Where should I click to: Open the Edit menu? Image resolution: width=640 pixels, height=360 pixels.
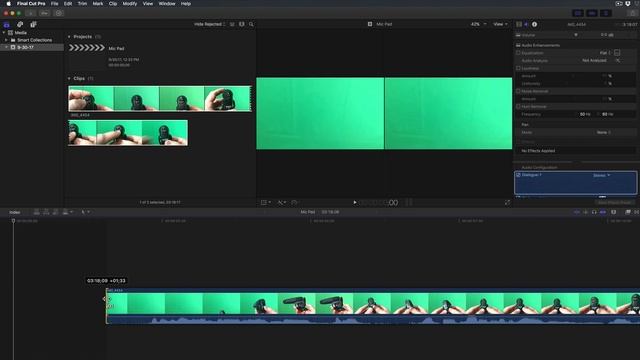68,3
